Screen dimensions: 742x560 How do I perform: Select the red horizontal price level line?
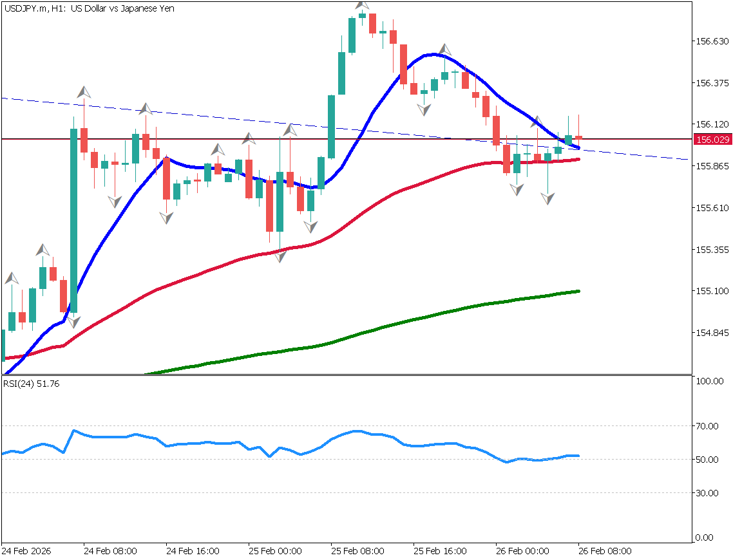(x=193, y=138)
